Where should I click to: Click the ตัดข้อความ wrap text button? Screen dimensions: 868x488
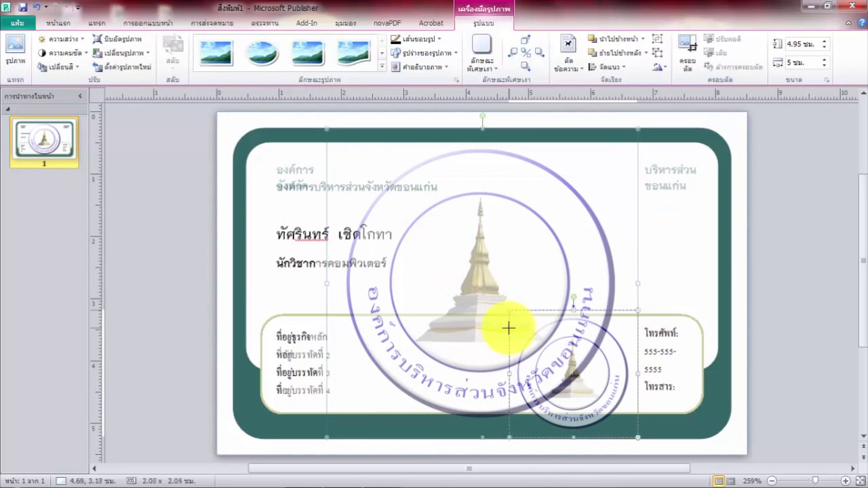pos(568,54)
